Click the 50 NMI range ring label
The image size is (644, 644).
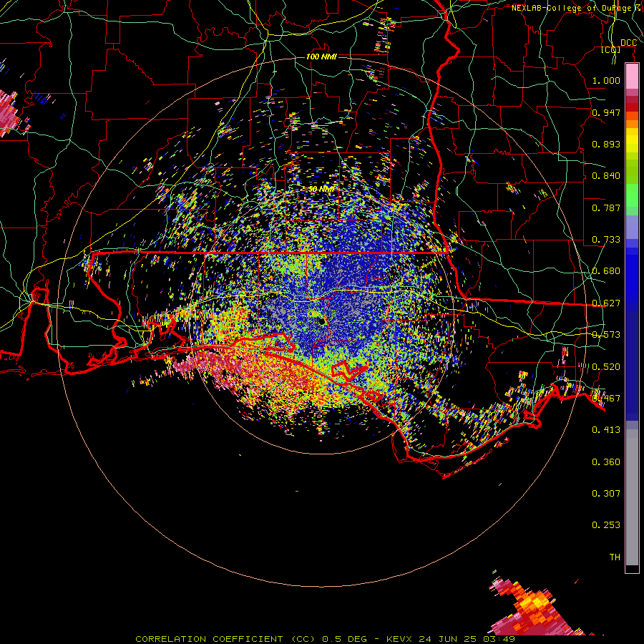321,190
